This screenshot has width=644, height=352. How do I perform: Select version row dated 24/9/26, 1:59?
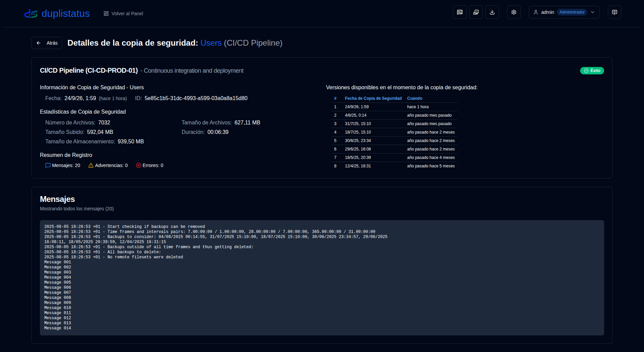pos(394,107)
